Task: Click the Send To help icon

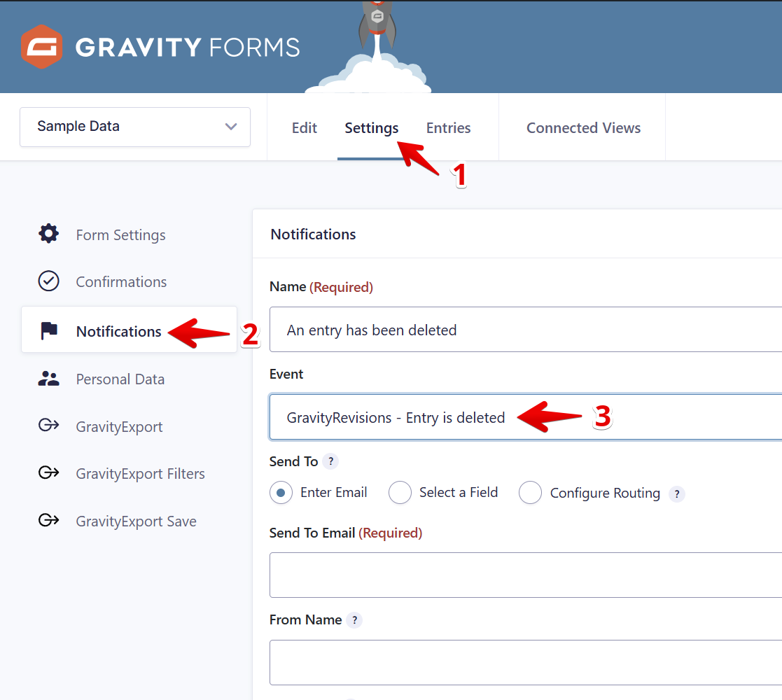Action: (331, 461)
